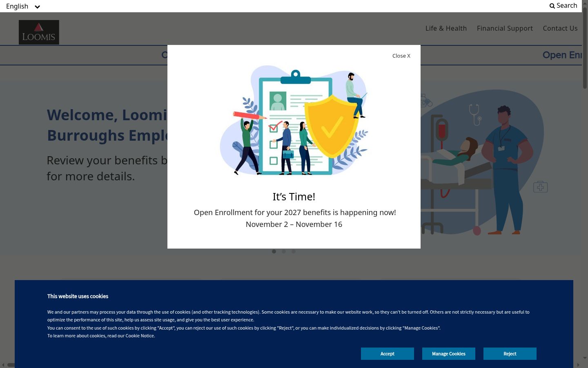Select the third carousel dot
588x368 pixels.
click(x=294, y=251)
